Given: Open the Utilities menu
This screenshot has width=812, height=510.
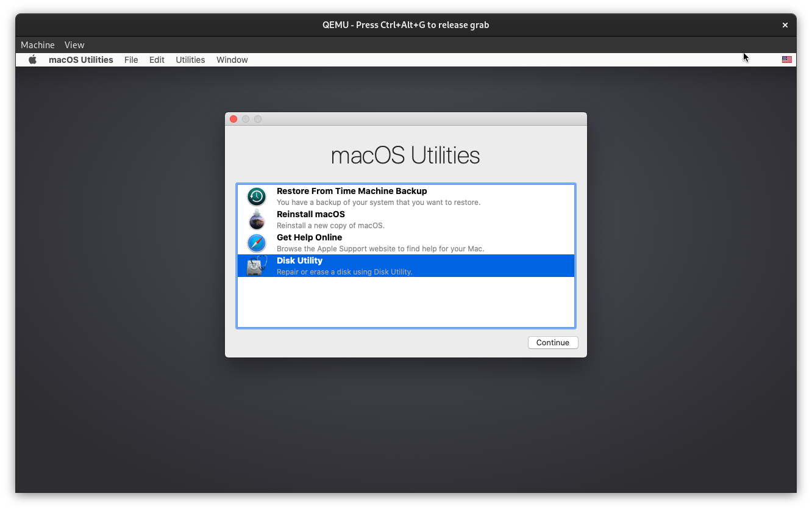Looking at the screenshot, I should coord(190,59).
